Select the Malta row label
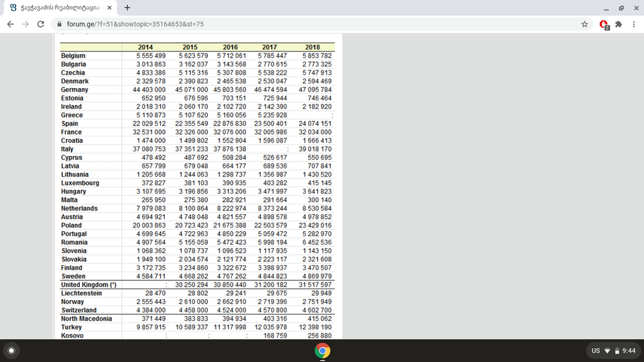Viewport: 644px width, 362px height. tap(69, 200)
